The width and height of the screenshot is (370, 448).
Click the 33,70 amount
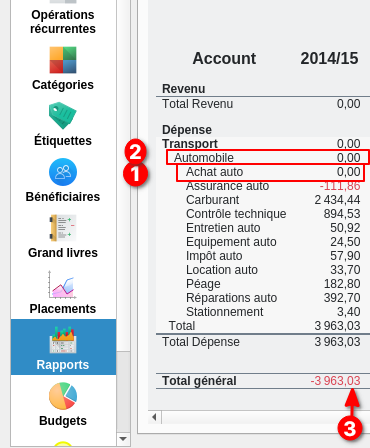(345, 270)
